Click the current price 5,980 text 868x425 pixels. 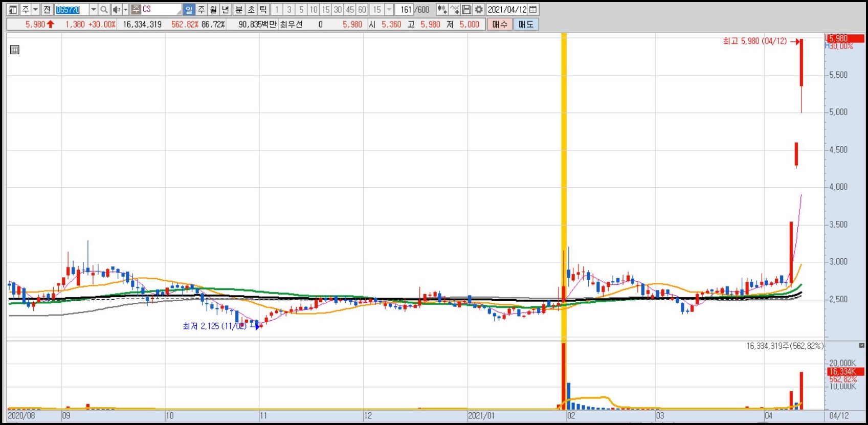pos(35,24)
